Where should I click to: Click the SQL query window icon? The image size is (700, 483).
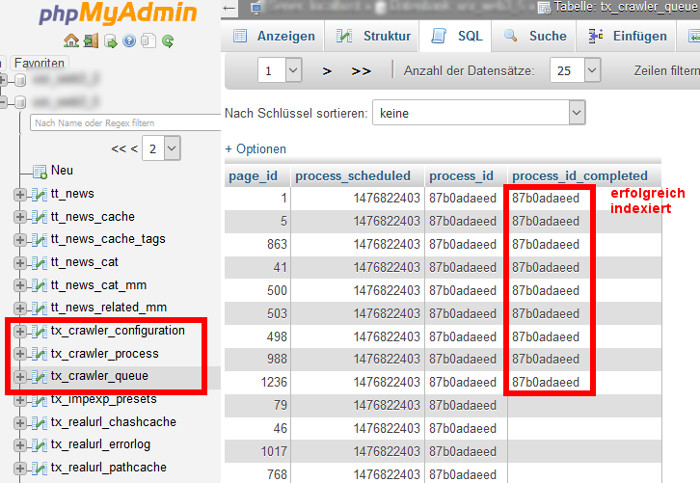coord(109,41)
